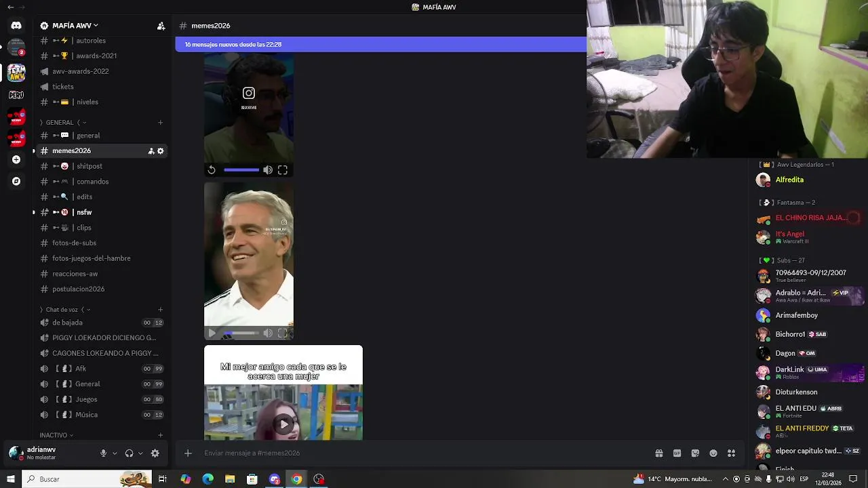Open the apps launcher icon
This screenshot has height=488, width=868.
(731, 453)
